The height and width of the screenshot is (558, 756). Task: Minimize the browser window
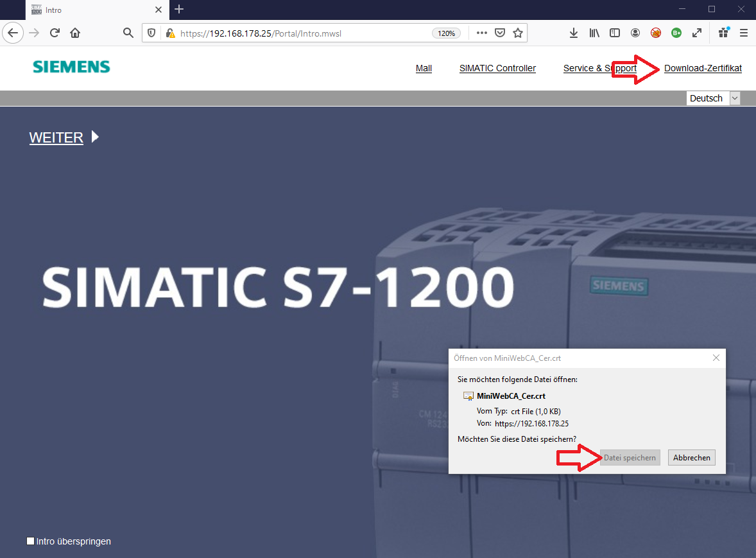(682, 9)
